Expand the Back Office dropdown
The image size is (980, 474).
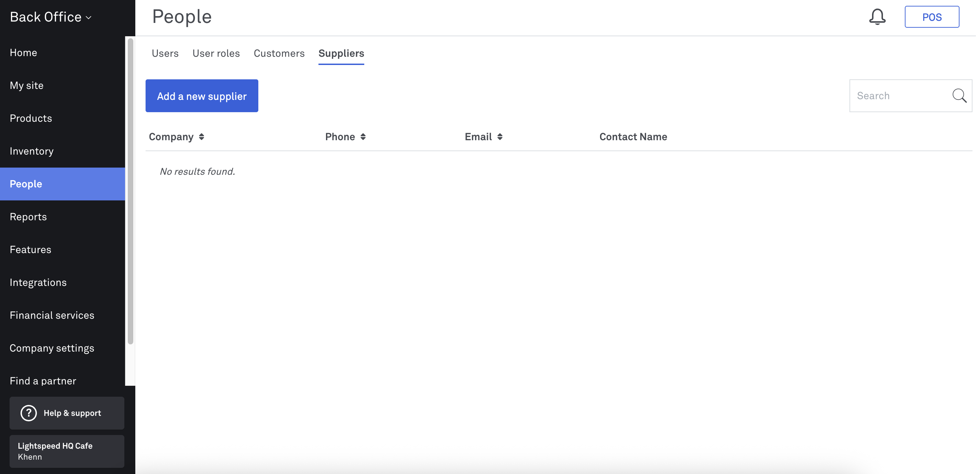click(51, 17)
